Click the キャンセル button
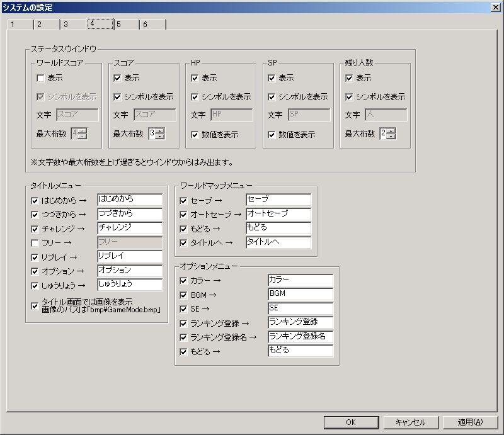The height and width of the screenshot is (435, 504). click(411, 422)
